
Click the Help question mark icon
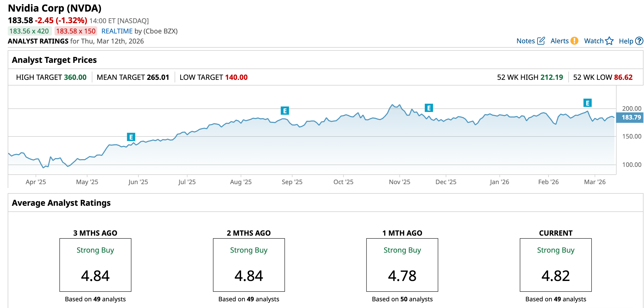639,41
